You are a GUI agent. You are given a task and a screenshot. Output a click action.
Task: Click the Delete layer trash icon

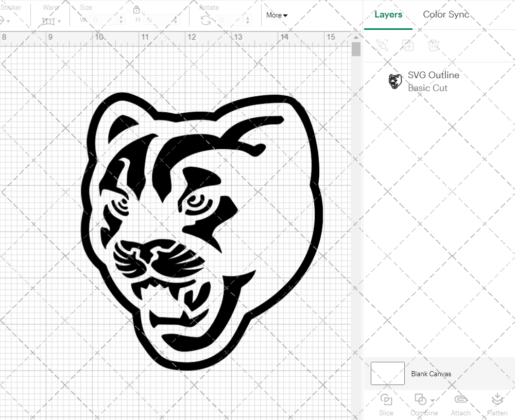[434, 45]
